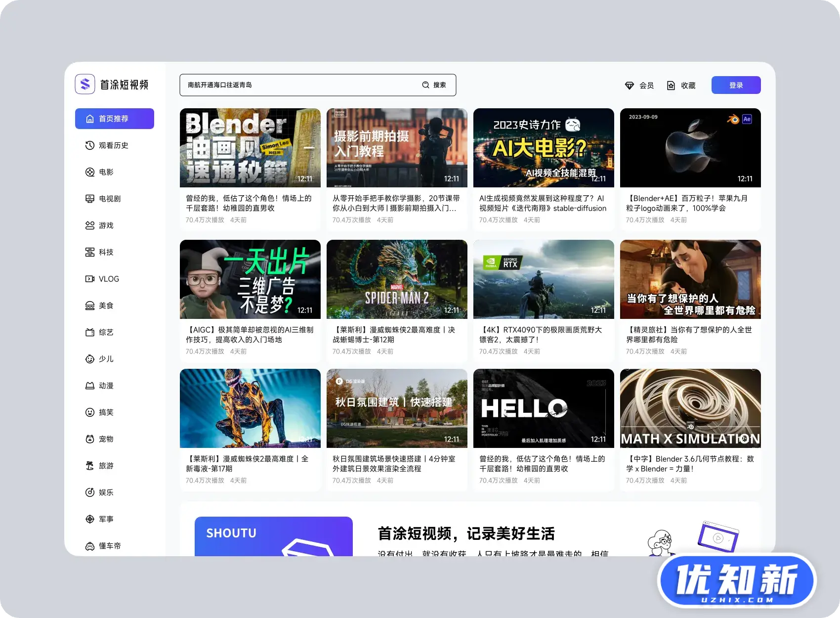Click the 搜索 button text

point(439,85)
